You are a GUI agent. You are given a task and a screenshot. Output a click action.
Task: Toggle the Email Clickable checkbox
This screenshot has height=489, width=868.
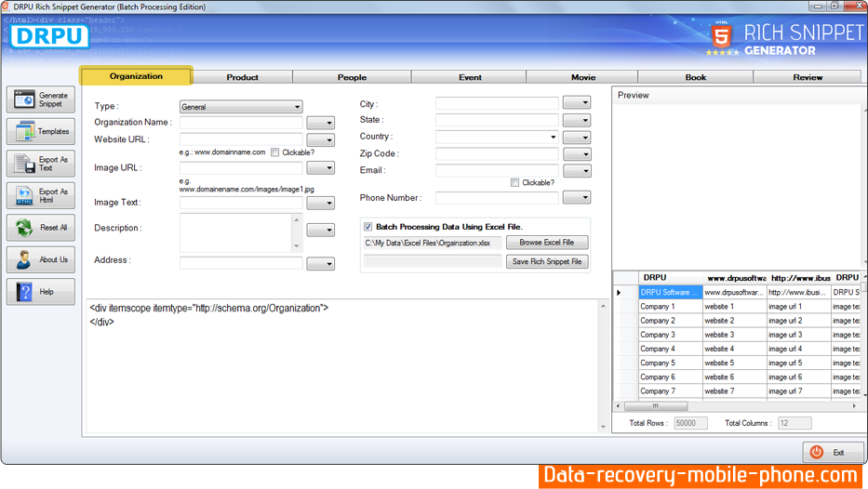click(514, 182)
